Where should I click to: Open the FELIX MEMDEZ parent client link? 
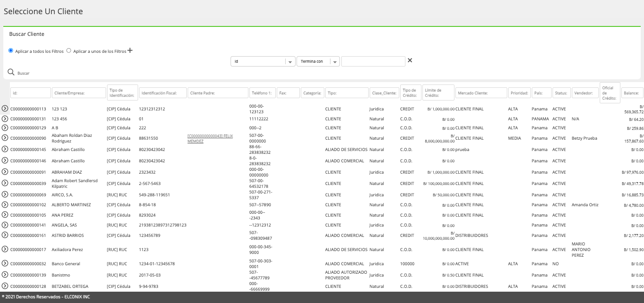click(x=210, y=138)
